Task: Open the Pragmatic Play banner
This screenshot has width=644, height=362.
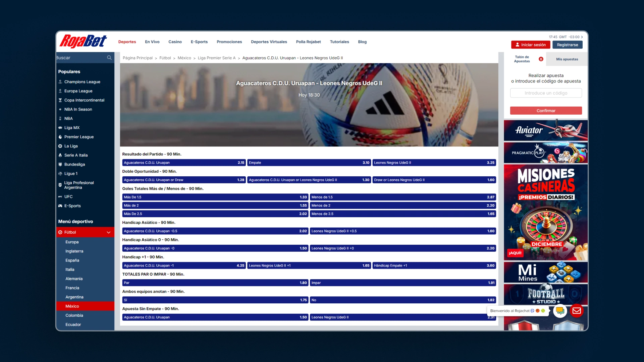Action: click(x=546, y=153)
